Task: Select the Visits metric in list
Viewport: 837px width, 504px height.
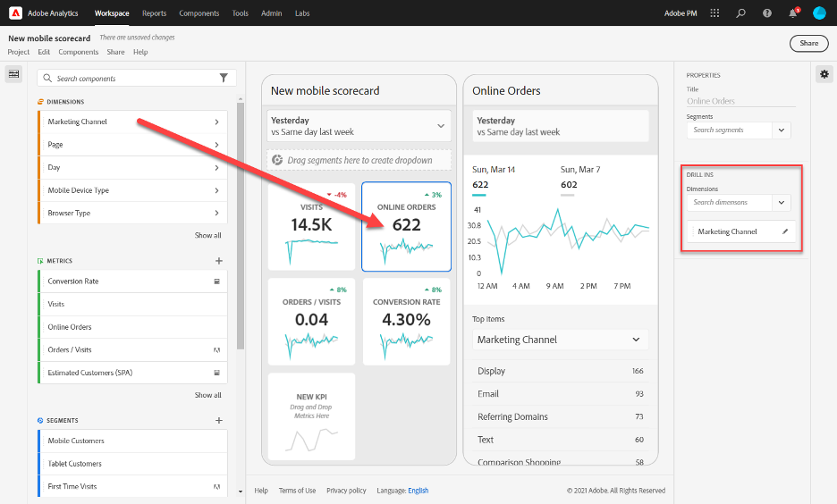Action: (133, 304)
